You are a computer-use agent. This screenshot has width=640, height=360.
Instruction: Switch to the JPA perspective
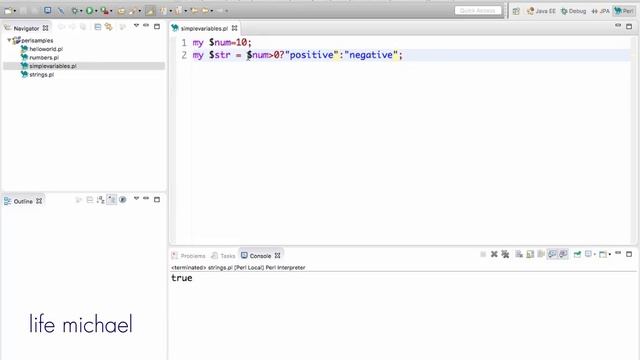click(x=600, y=11)
